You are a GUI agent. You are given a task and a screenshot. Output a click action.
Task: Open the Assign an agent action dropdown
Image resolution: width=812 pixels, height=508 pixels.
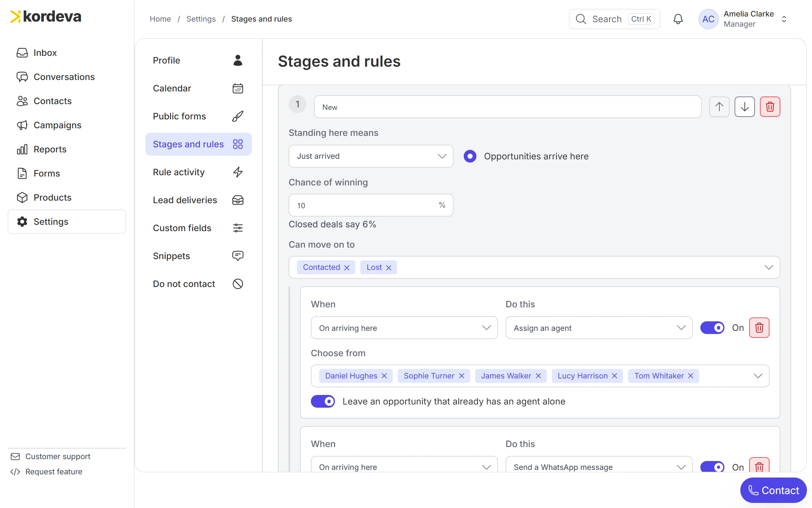click(599, 328)
